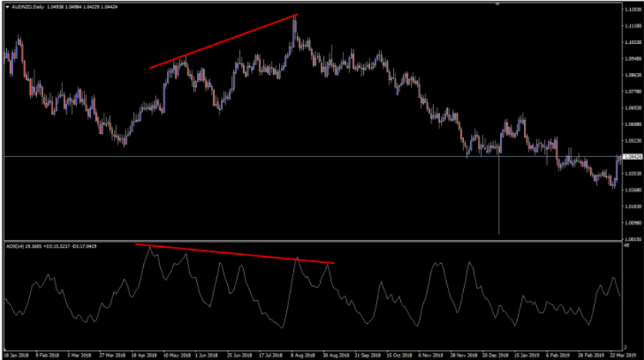Click the 18 Jan 2018 date label
This screenshot has width=644, height=360.
15,355
